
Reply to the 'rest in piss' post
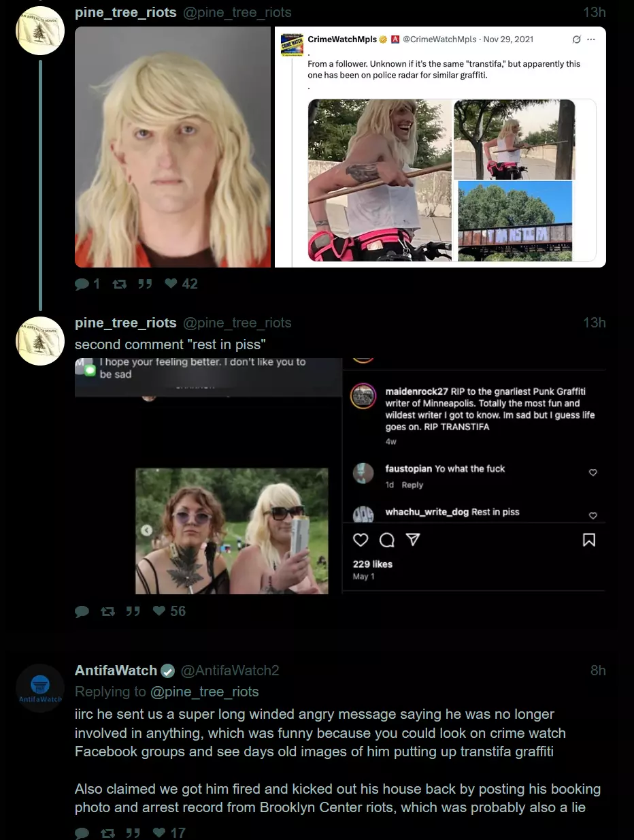tap(82, 611)
